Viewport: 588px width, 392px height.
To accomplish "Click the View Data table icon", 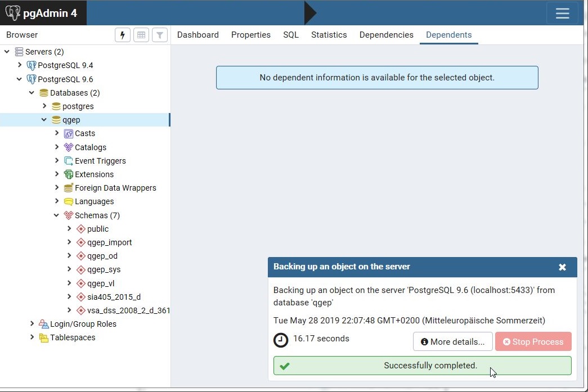I will 141,35.
